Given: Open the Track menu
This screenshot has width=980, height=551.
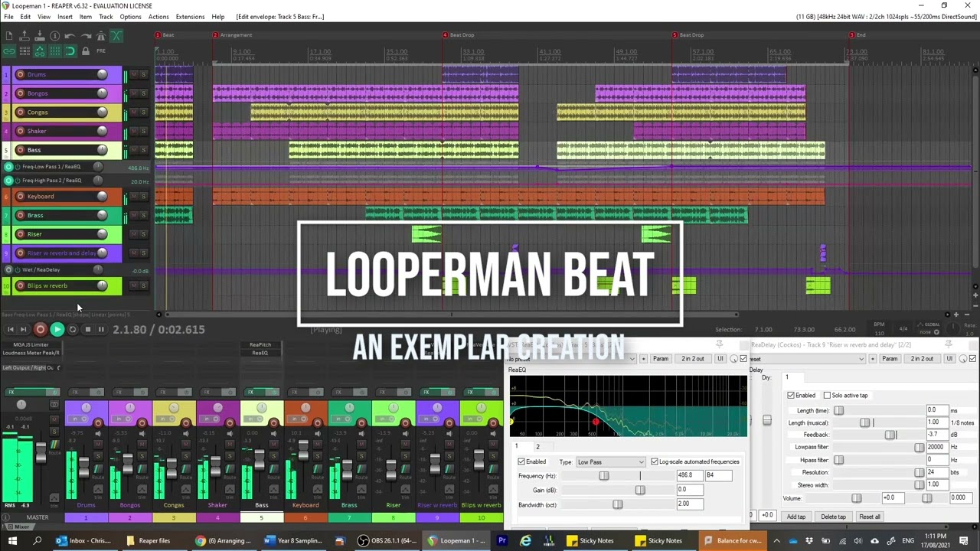Looking at the screenshot, I should pos(106,17).
